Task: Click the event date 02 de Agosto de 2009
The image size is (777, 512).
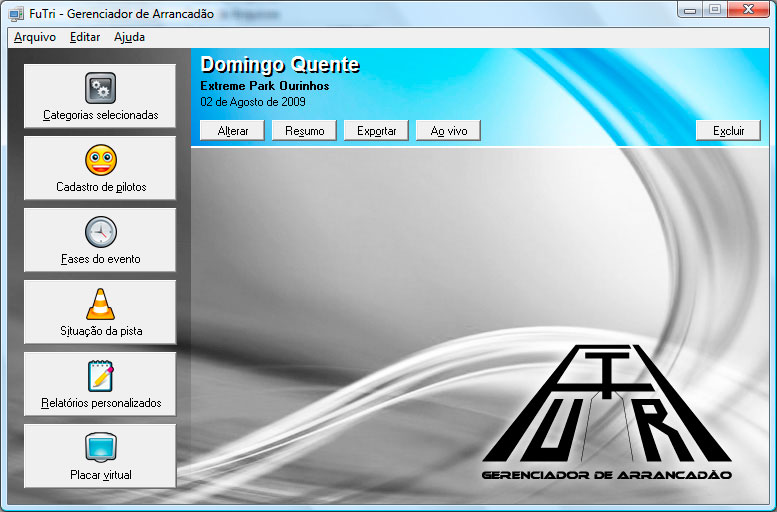Action: click(x=253, y=102)
